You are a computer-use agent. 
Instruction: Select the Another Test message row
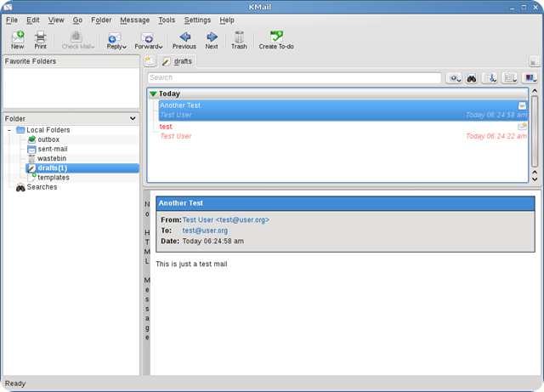pyautogui.click(x=343, y=111)
